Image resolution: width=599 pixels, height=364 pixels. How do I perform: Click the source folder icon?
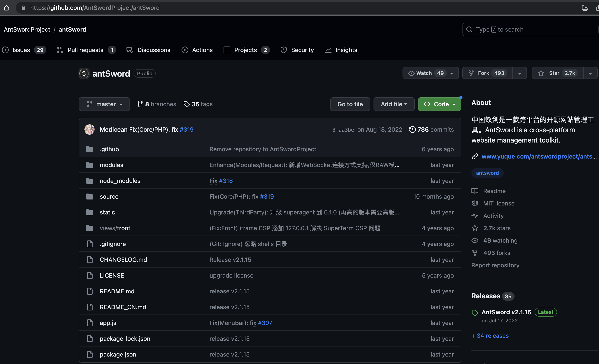coord(89,197)
